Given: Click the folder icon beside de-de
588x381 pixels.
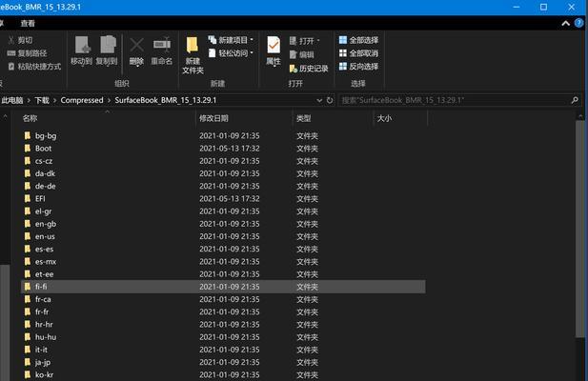Looking at the screenshot, I should tap(28, 186).
